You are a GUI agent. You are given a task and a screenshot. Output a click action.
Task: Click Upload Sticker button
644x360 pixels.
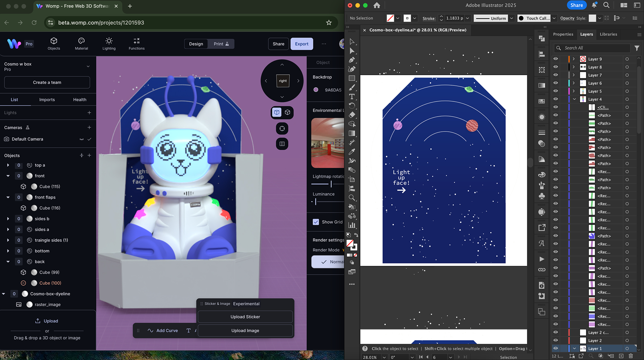click(x=245, y=317)
